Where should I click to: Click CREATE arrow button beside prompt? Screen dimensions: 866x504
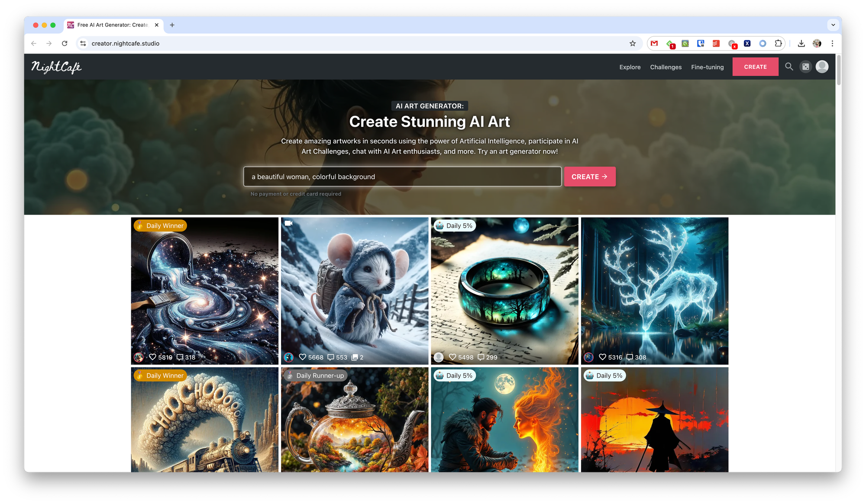[x=589, y=177]
